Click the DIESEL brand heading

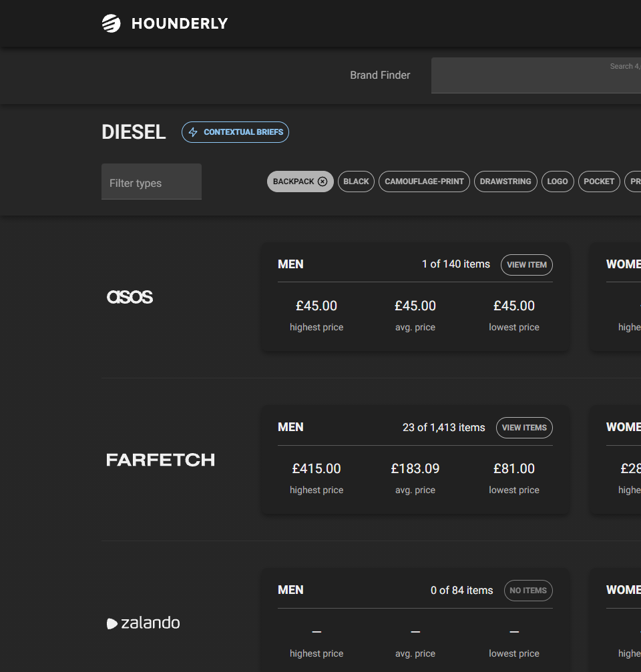pyautogui.click(x=134, y=132)
